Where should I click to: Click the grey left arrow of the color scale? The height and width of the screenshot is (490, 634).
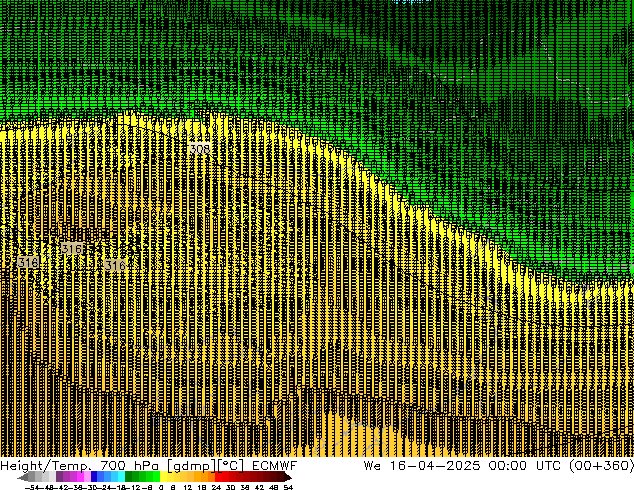(23, 477)
